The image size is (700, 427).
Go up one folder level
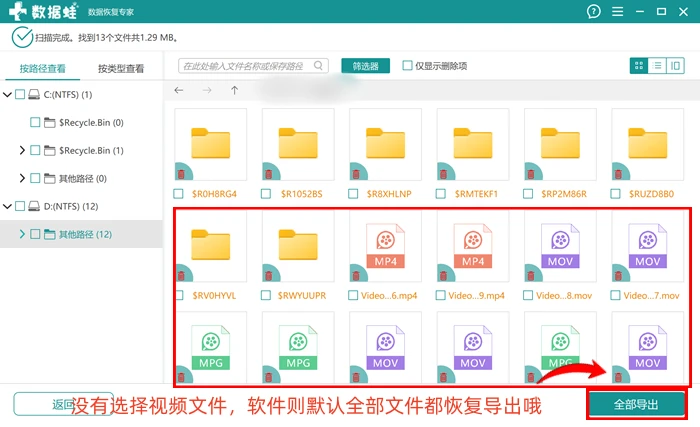tap(234, 90)
